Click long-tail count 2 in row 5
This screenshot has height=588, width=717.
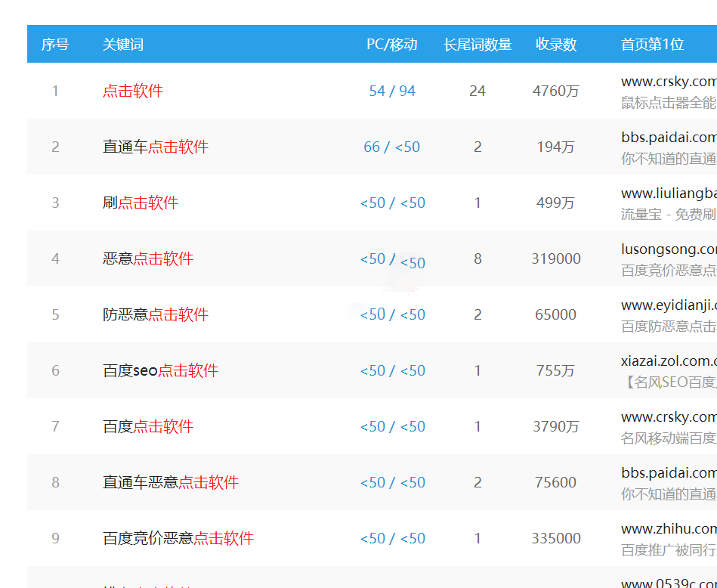click(x=477, y=314)
